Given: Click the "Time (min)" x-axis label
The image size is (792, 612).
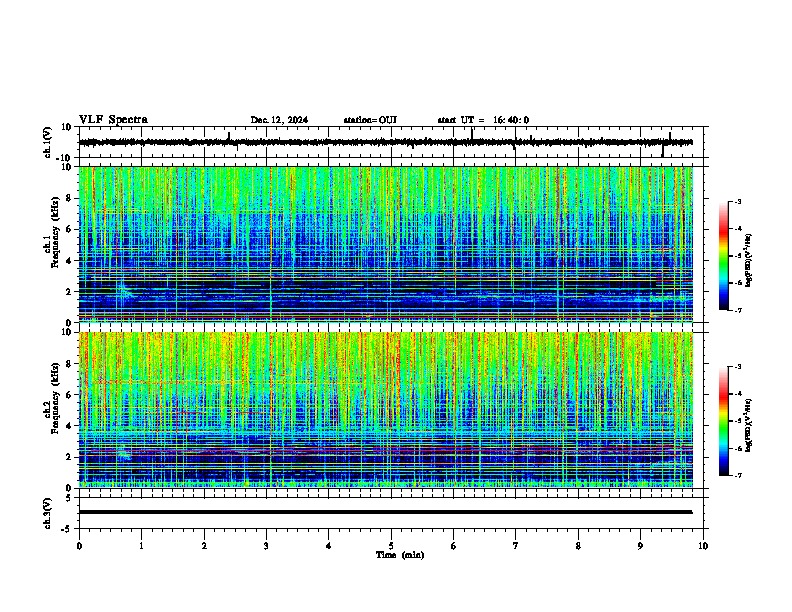Looking at the screenshot, I should 400,555.
